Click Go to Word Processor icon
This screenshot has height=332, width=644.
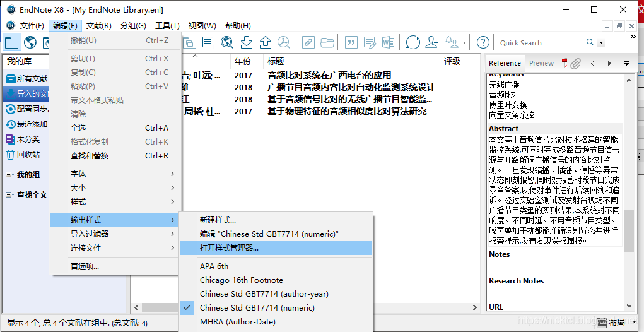click(x=388, y=42)
